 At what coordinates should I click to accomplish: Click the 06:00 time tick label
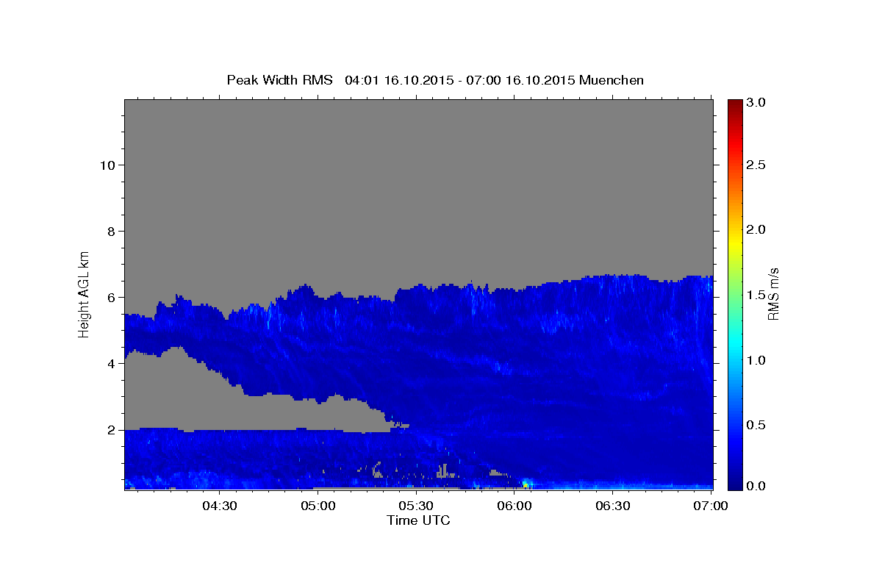click(x=514, y=506)
